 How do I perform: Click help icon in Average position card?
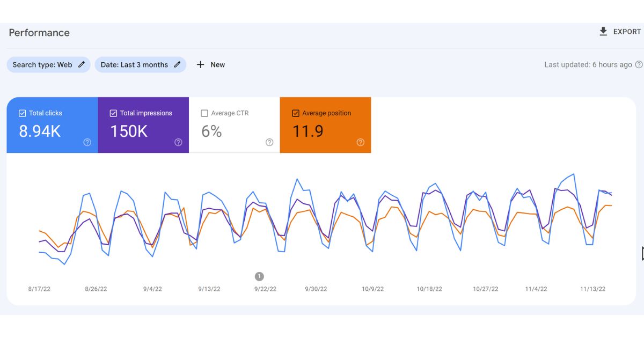pos(361,142)
